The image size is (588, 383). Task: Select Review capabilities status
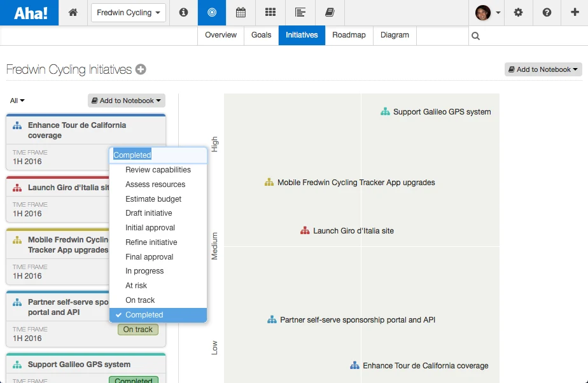(158, 170)
